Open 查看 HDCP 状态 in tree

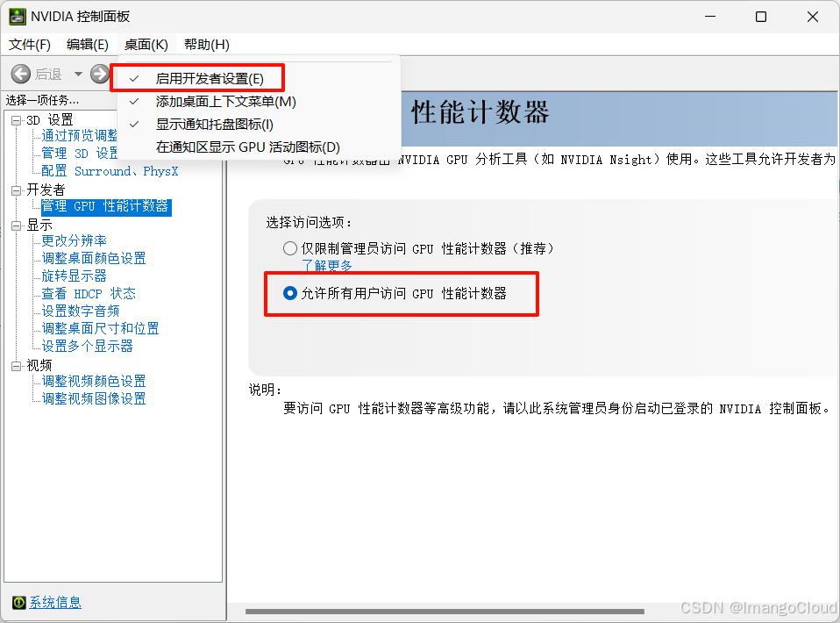tap(89, 294)
